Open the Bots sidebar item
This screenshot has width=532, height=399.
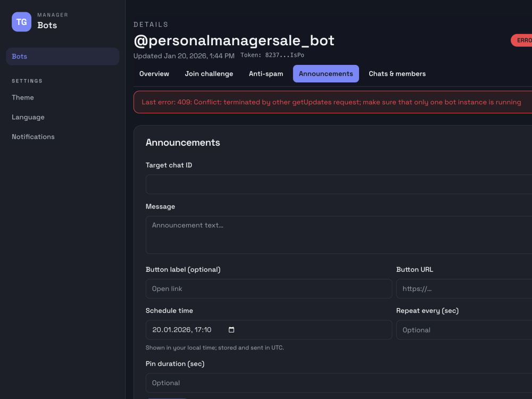pos(63,56)
